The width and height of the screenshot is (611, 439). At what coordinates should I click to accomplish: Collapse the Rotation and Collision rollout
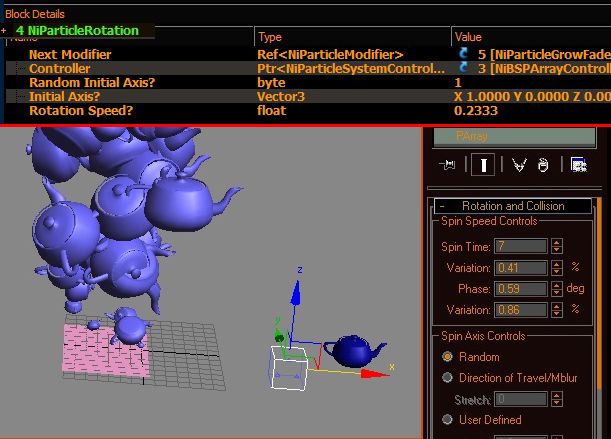[442, 206]
